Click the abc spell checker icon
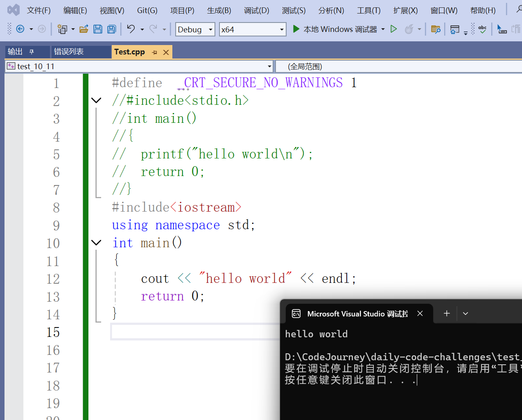Screen dimensions: 522x420 pyautogui.click(x=483, y=29)
